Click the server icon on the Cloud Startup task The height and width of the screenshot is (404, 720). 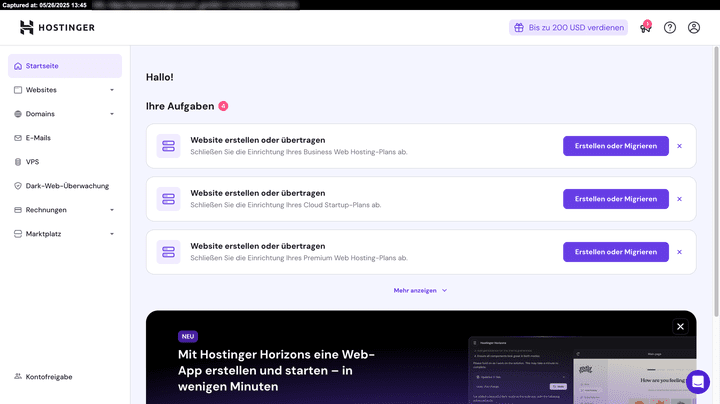pyautogui.click(x=169, y=199)
